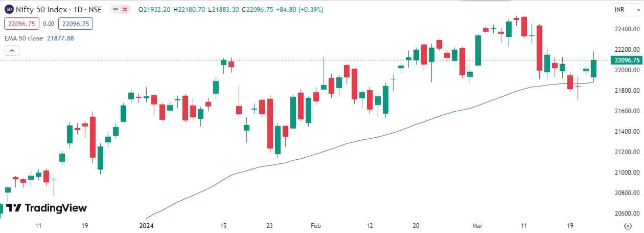
Task: Click the gray dash in the status pill
Action: [116, 10]
